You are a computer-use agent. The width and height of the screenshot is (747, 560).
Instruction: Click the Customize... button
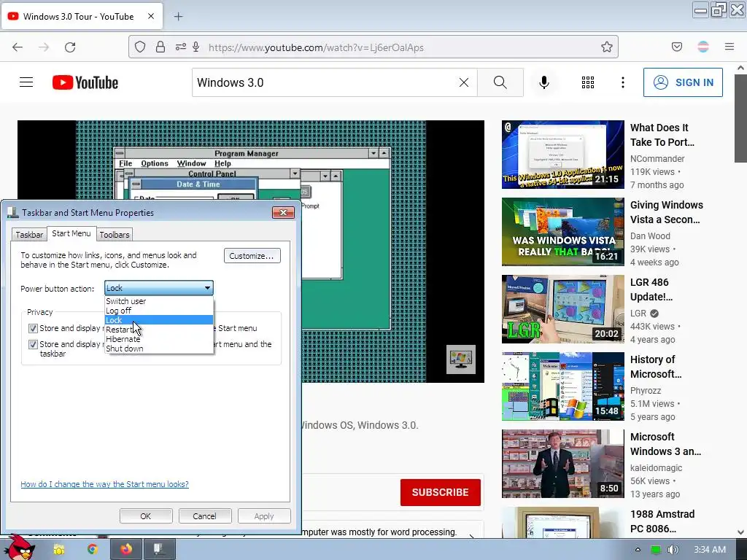point(252,256)
